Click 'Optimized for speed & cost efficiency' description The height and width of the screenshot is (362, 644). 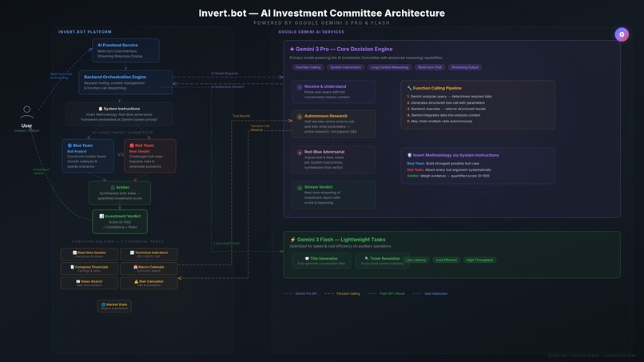tap(340, 247)
